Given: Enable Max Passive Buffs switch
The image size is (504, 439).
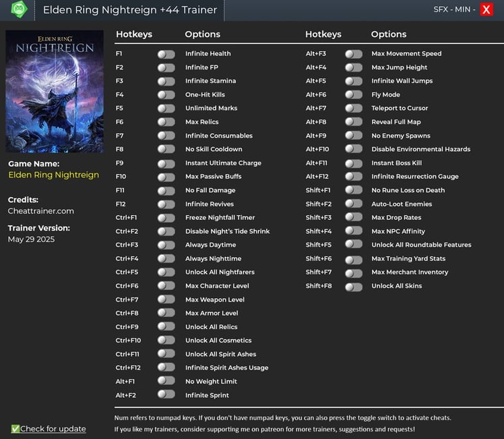Looking at the screenshot, I should pos(166,177).
